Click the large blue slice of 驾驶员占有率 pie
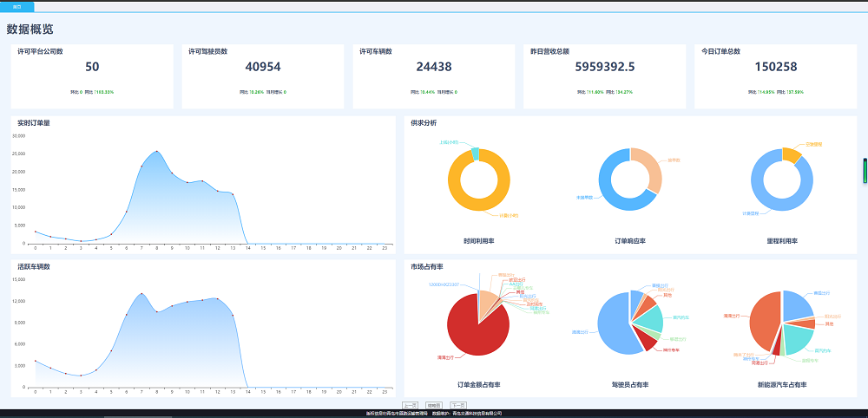868x418 pixels. (x=610, y=325)
